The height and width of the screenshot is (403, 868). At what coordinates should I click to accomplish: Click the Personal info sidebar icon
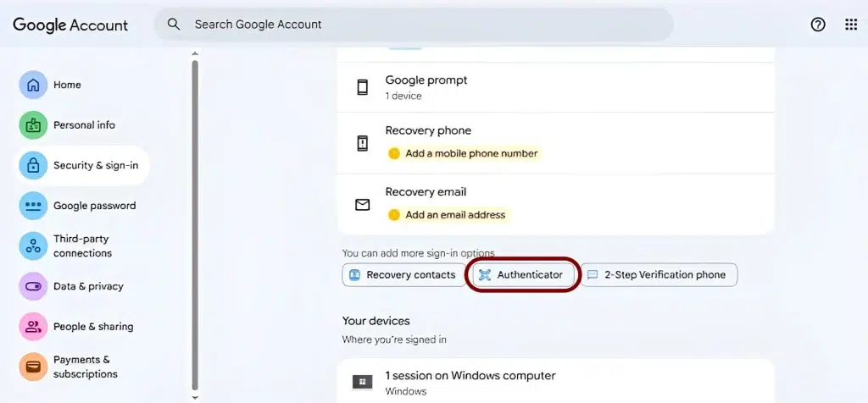coord(33,125)
